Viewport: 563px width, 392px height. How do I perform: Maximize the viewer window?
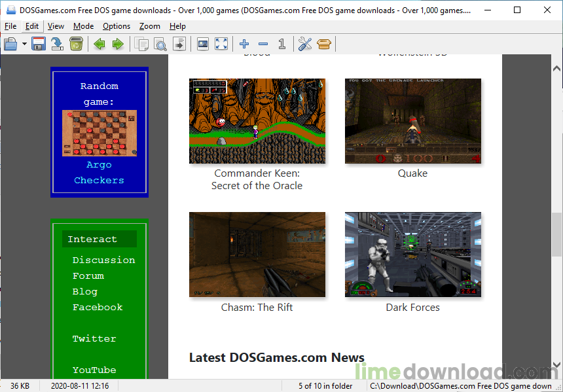pyautogui.click(x=517, y=10)
